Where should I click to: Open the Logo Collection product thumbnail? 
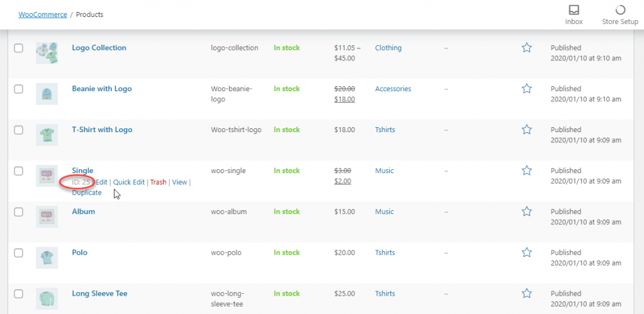click(x=47, y=53)
